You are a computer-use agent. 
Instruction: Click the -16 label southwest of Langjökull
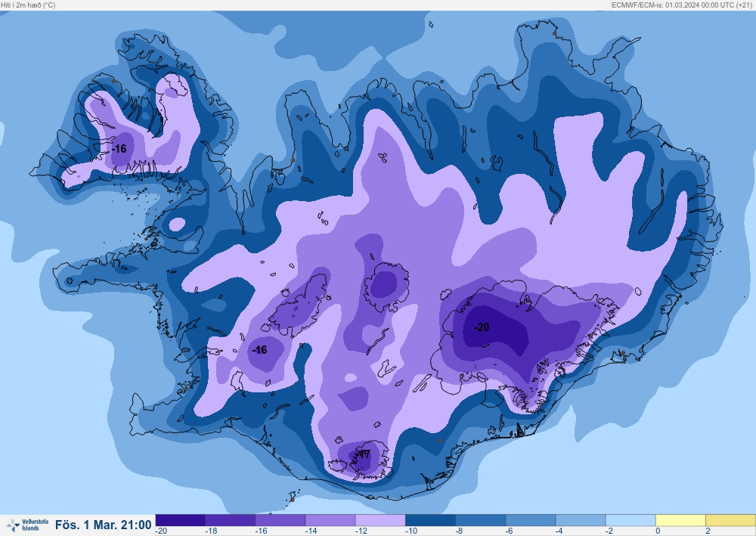pyautogui.click(x=259, y=350)
